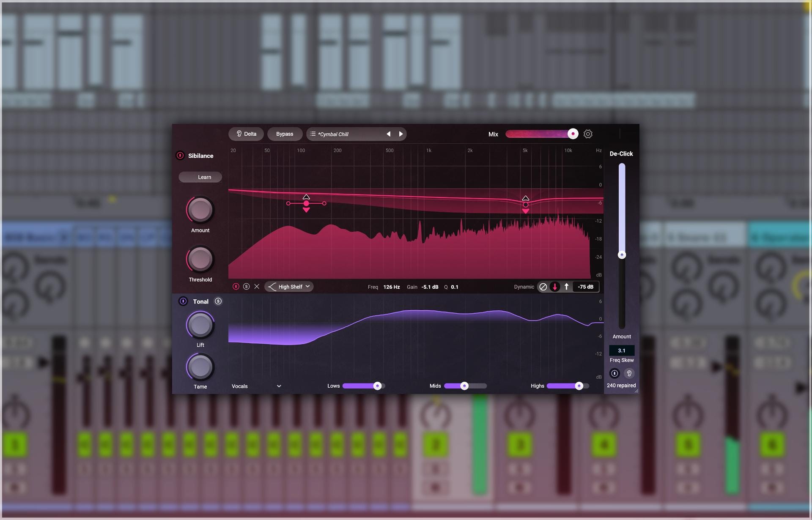Image resolution: width=812 pixels, height=520 pixels.
Task: Click the *Cymbal Chill preset name
Action: point(333,134)
